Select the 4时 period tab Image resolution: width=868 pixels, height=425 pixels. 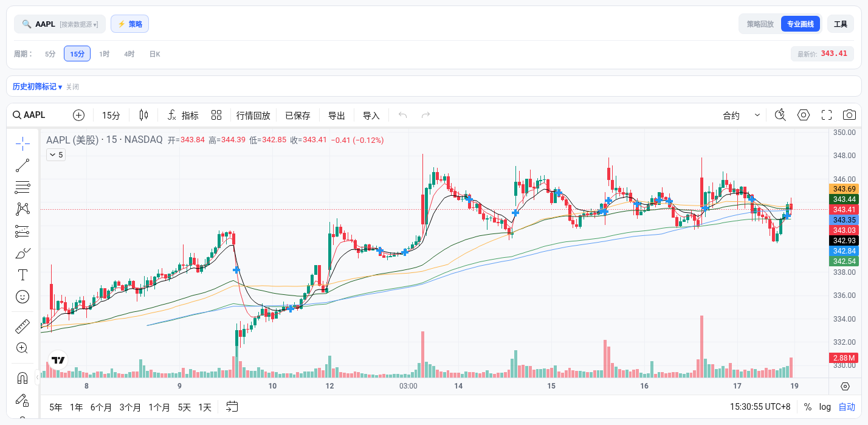point(129,54)
